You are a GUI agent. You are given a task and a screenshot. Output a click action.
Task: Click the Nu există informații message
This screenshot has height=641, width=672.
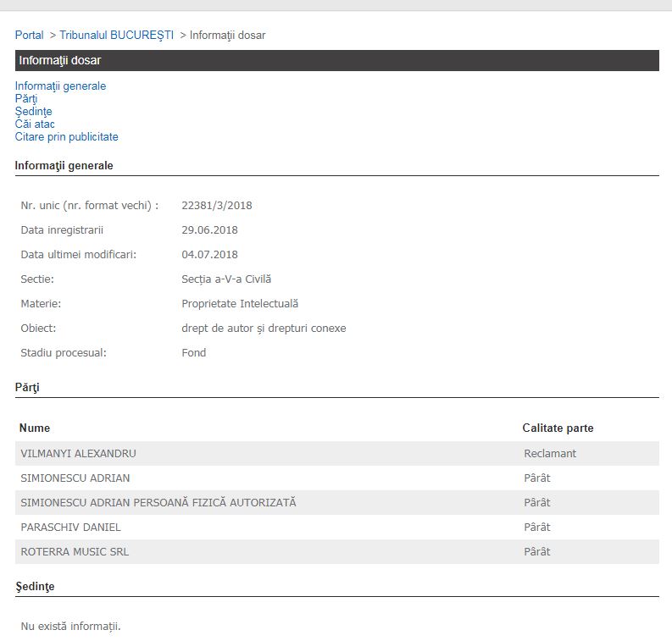[x=70, y=627]
